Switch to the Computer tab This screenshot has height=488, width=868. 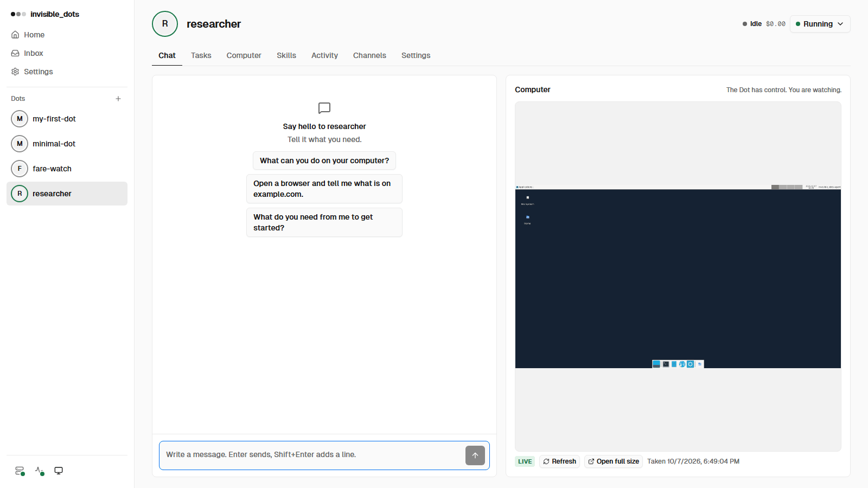pos(244,55)
